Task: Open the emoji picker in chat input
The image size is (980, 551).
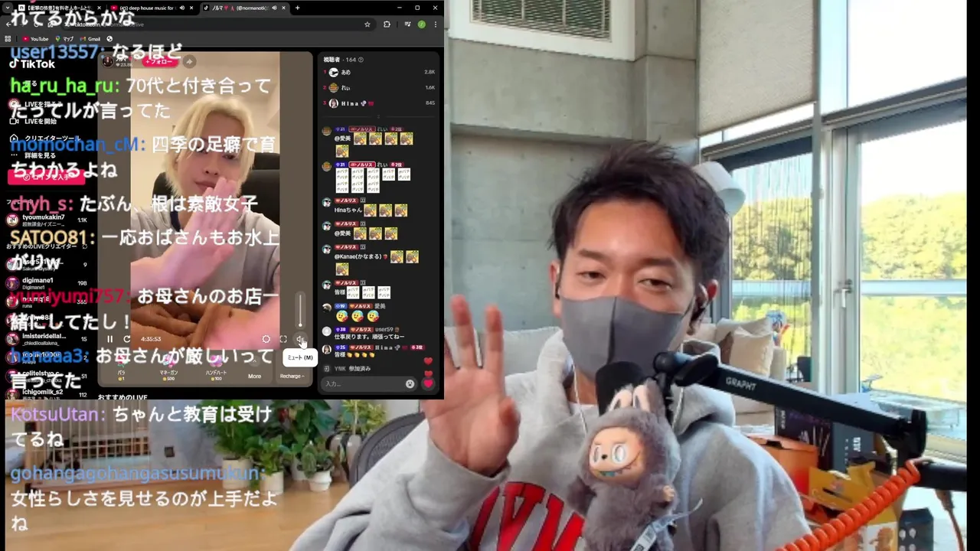Action: click(410, 384)
